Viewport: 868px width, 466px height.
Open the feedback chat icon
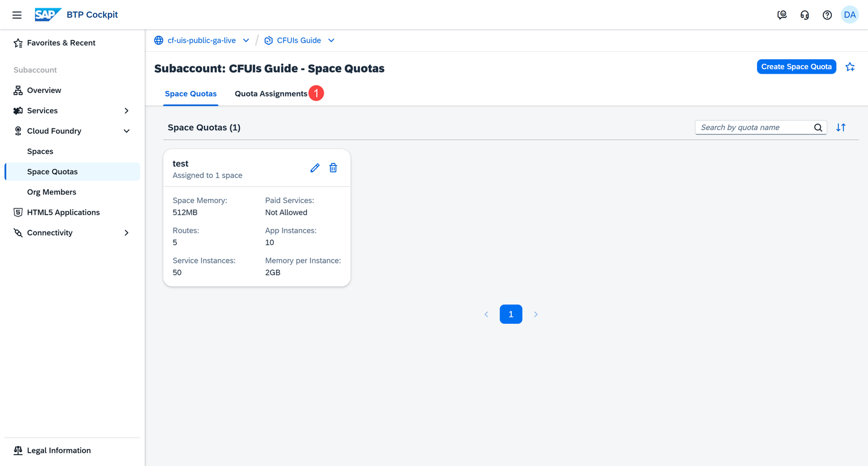[x=782, y=15]
